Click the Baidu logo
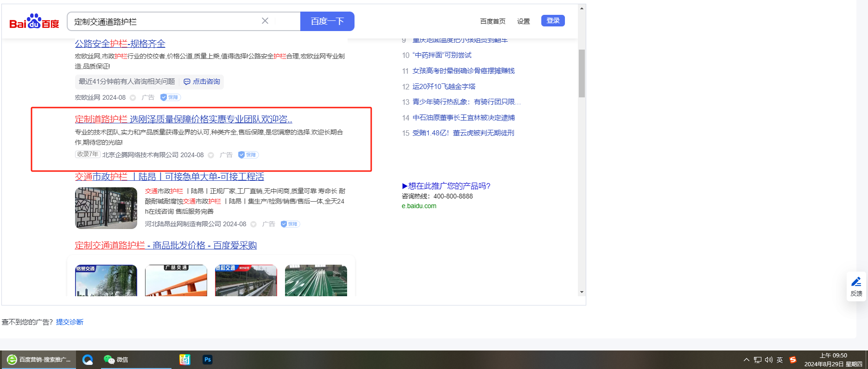 34,21
